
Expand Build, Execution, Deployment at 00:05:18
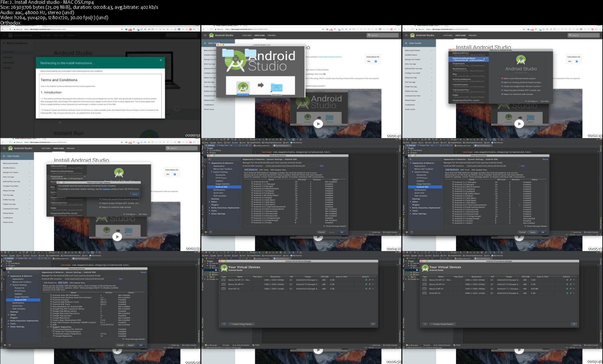tap(411, 208)
